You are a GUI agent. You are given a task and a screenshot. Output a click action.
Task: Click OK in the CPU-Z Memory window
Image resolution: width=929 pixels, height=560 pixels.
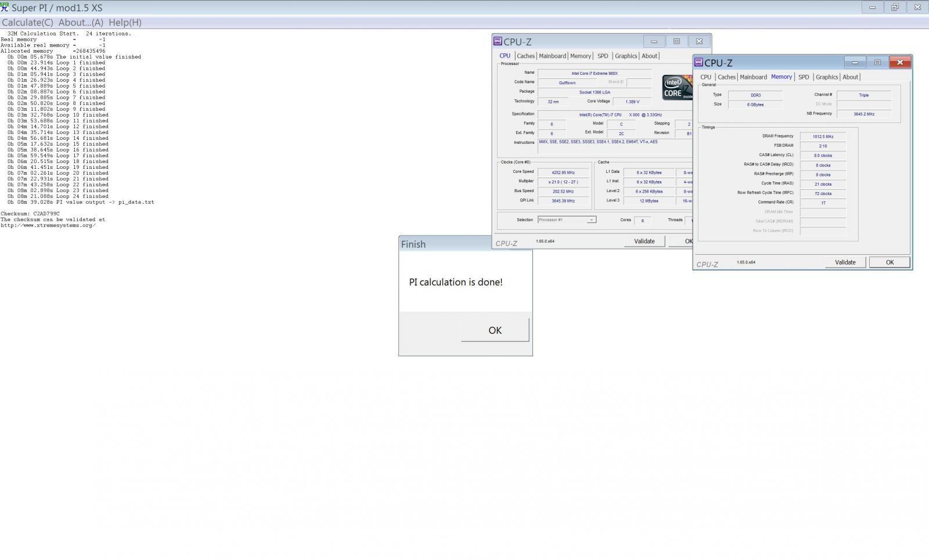click(x=890, y=262)
